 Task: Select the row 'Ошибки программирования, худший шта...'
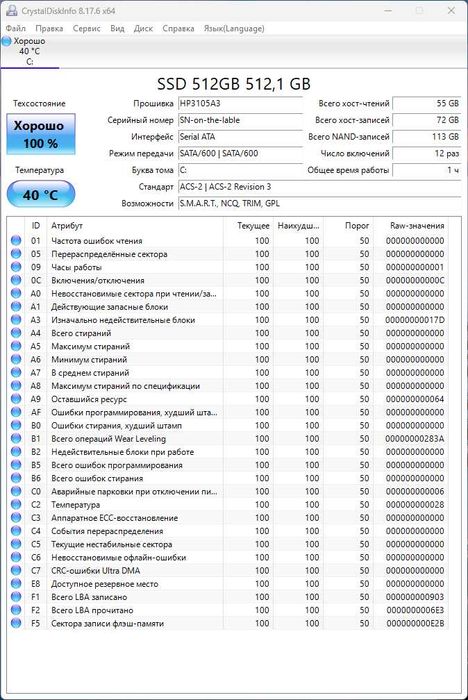[x=228, y=412]
